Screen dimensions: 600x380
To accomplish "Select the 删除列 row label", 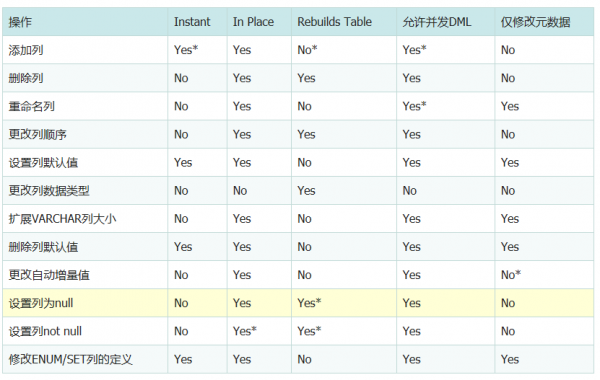I will point(26,78).
